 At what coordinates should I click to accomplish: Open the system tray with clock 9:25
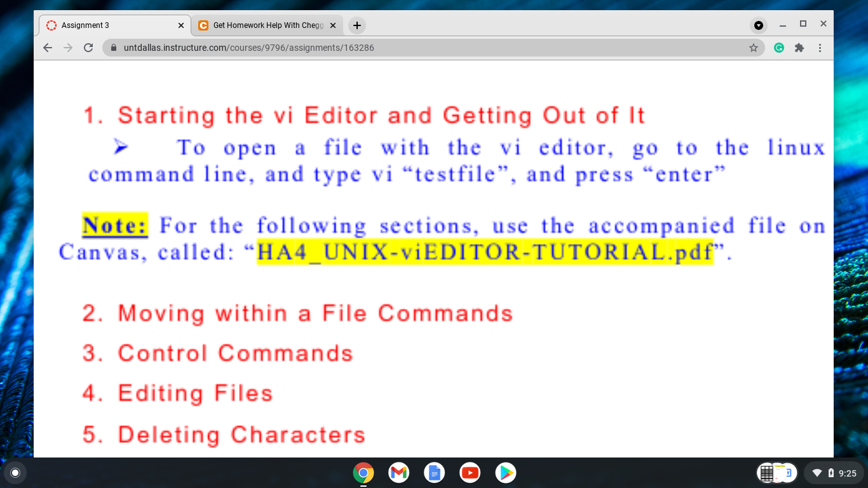[x=834, y=473]
